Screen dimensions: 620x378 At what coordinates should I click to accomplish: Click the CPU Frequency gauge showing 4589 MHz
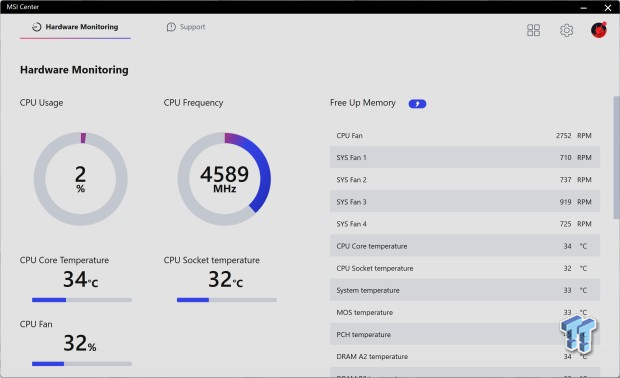coord(224,179)
